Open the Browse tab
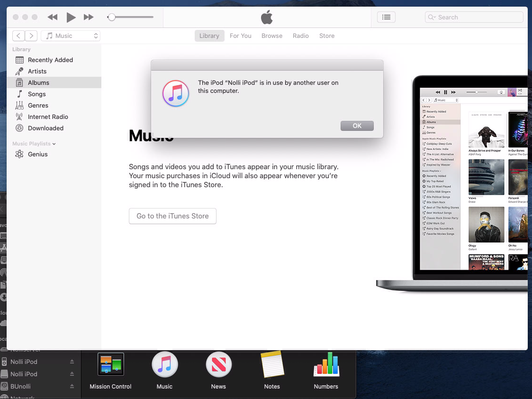 [272, 36]
